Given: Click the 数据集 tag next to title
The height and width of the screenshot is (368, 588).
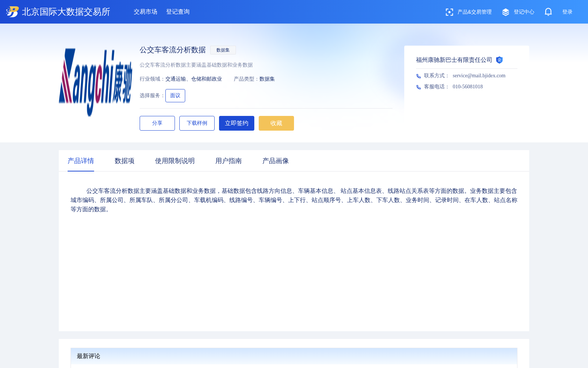Looking at the screenshot, I should point(223,50).
